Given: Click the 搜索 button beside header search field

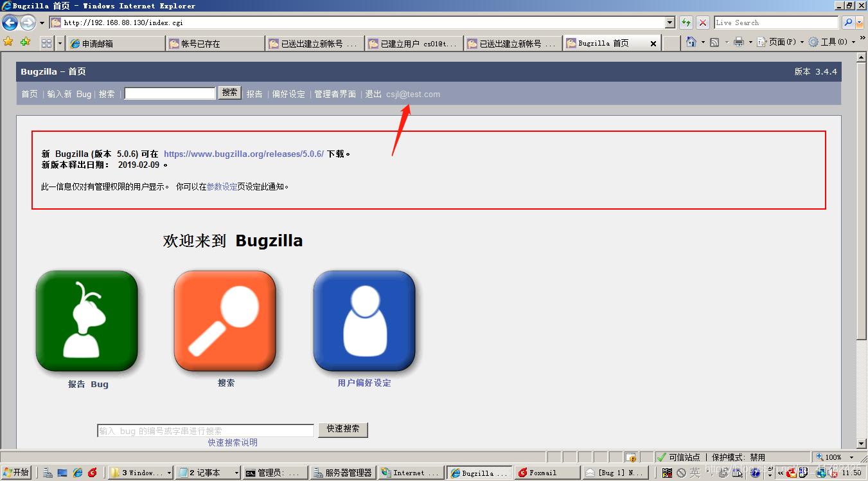Looking at the screenshot, I should (x=230, y=93).
